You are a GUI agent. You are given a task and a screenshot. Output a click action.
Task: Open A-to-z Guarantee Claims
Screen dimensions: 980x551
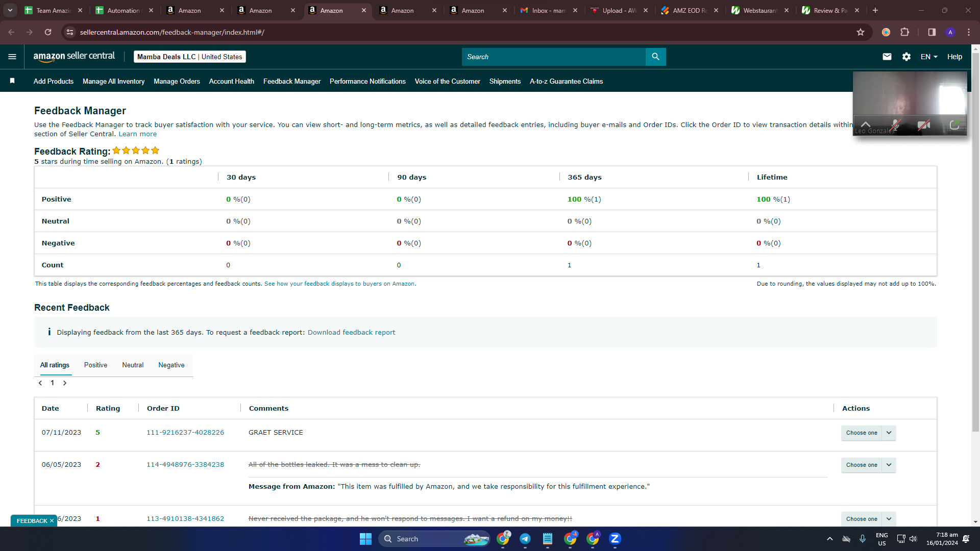[566, 81]
